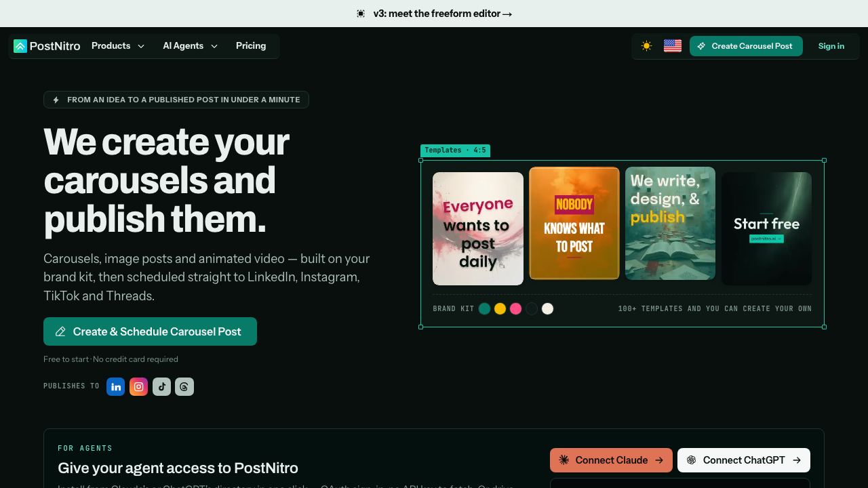Click the TikTok icon under Publishes To
The image size is (868, 488).
161,387
